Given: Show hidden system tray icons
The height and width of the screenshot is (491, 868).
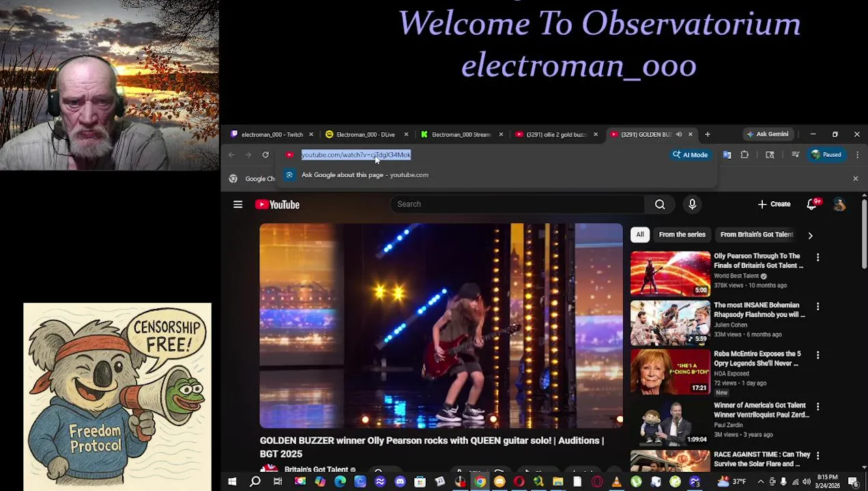Looking at the screenshot, I should tap(760, 481).
